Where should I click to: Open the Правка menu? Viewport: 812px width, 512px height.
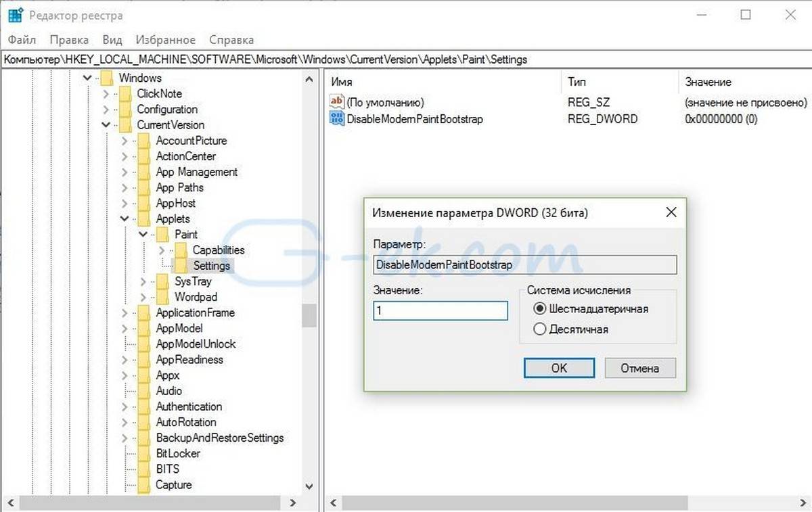[69, 40]
